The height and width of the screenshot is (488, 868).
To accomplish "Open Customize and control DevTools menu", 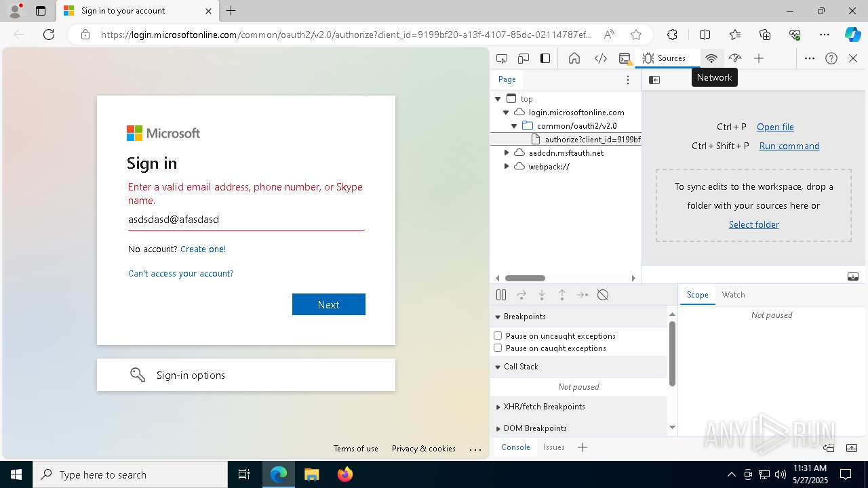I will (x=810, y=58).
